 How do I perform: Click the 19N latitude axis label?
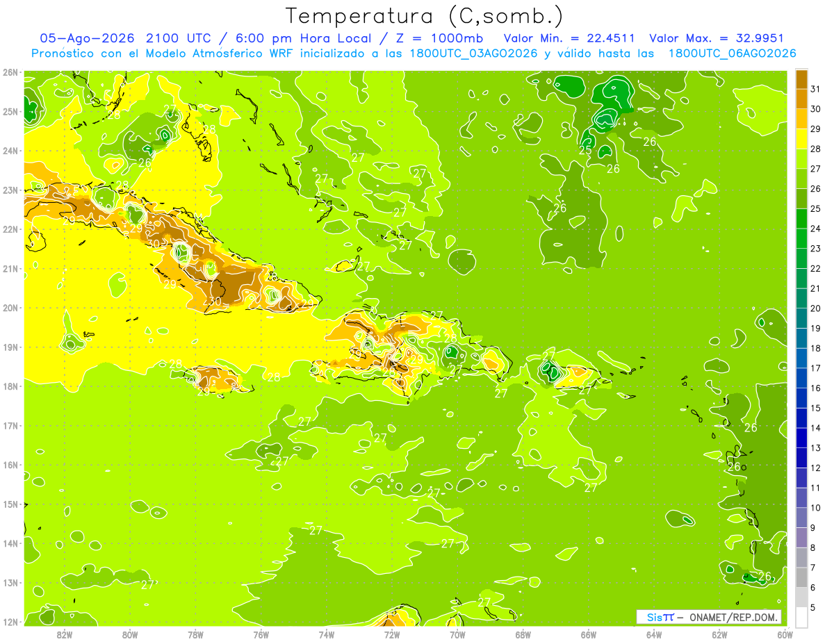(x=11, y=347)
